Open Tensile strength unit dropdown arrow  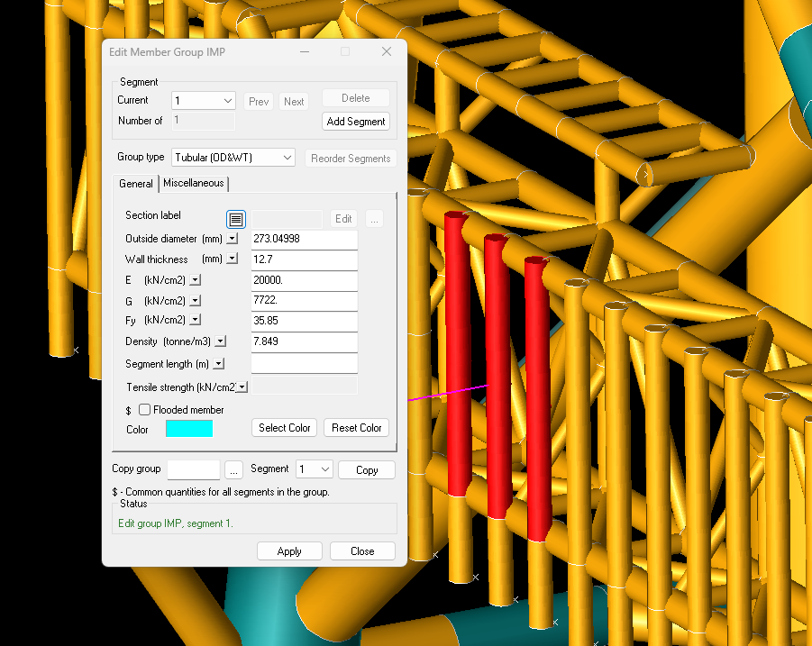(x=242, y=387)
